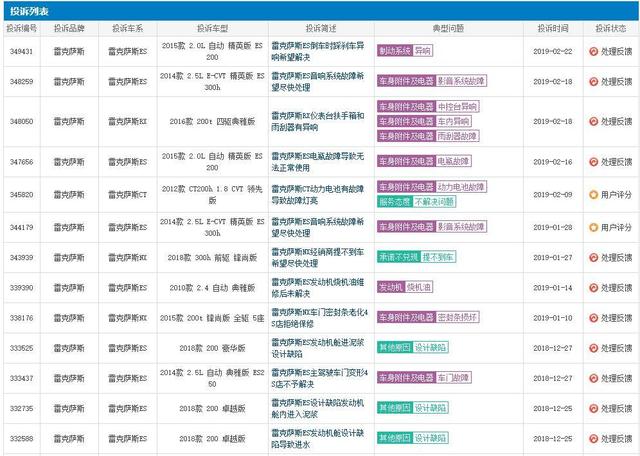Click 用户评分 star icon for complaint 345820
This screenshot has width=640, height=456.
[x=593, y=195]
